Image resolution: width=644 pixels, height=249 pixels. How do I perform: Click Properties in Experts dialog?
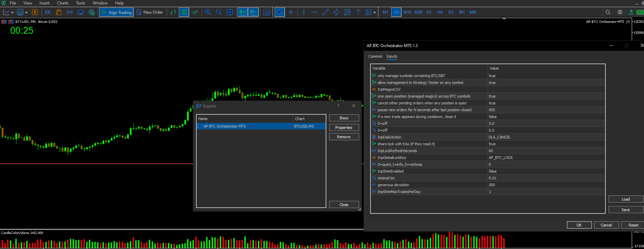pos(344,128)
